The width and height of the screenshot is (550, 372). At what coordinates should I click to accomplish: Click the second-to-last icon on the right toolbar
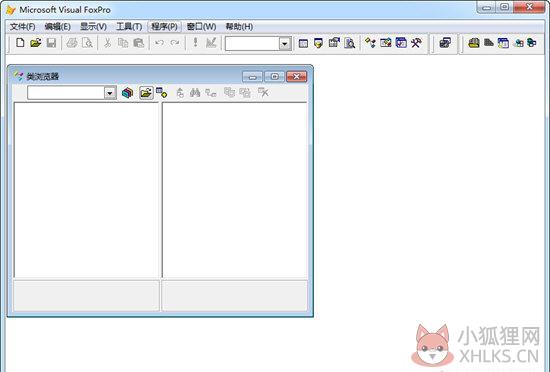(518, 43)
